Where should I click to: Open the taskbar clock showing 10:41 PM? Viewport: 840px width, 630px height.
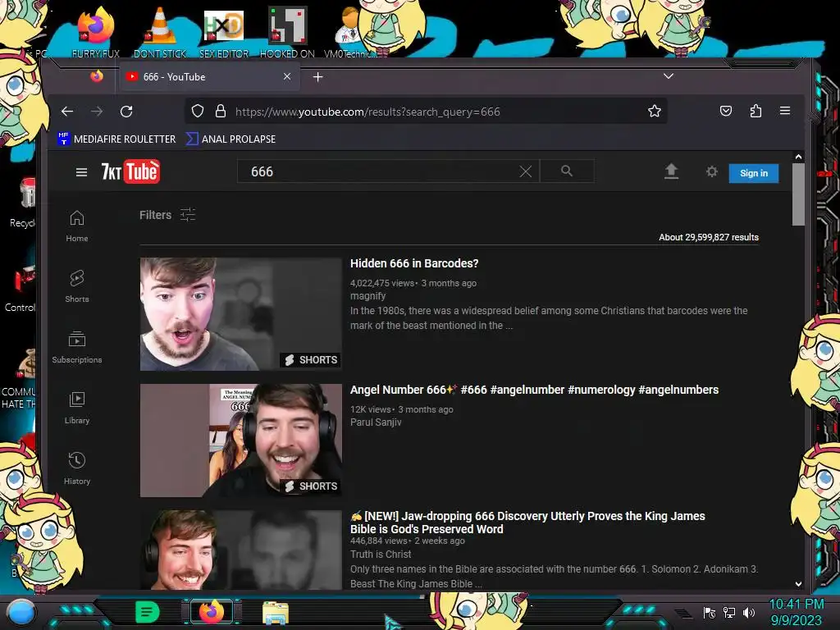tap(796, 612)
